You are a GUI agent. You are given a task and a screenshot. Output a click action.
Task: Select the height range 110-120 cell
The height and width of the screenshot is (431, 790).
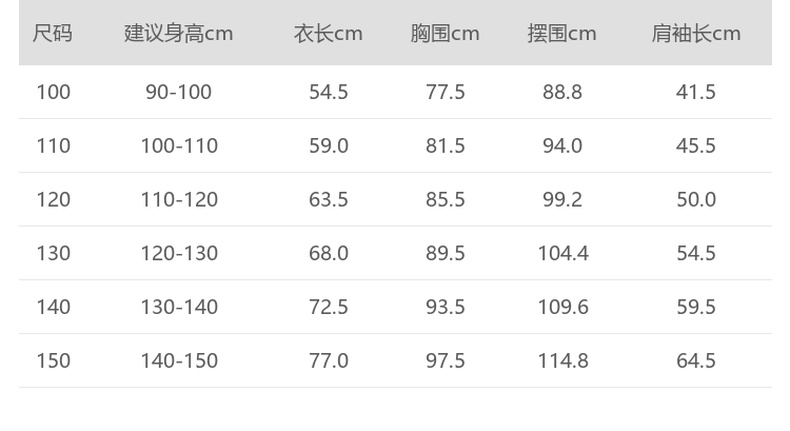pos(178,200)
